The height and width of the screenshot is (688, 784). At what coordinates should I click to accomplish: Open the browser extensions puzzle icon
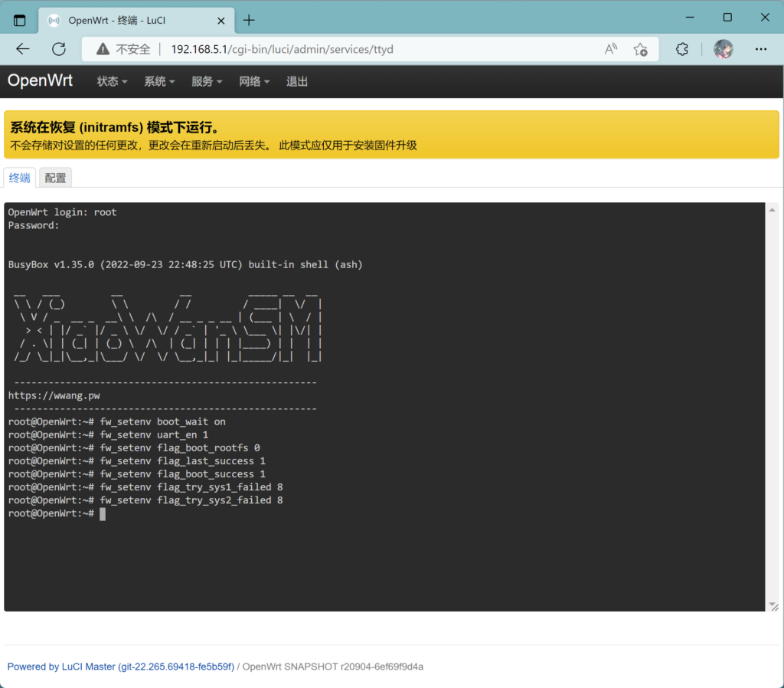point(682,49)
